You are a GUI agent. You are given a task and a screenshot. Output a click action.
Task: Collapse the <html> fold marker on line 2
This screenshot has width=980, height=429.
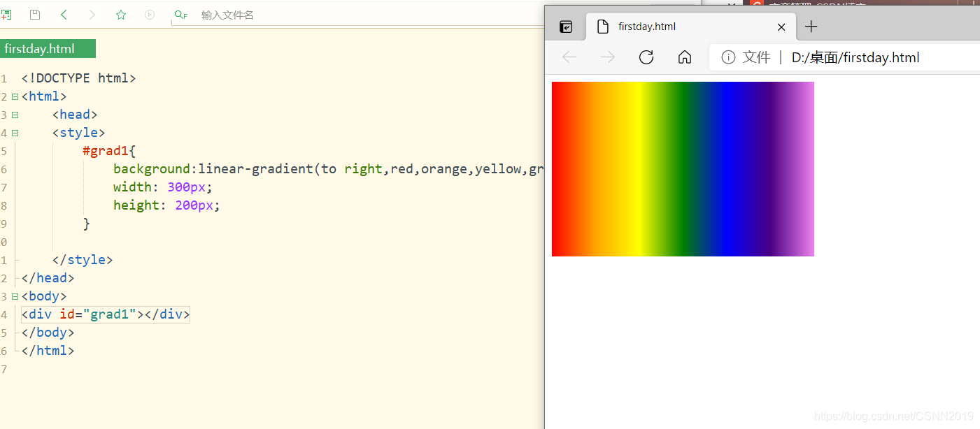coord(15,96)
